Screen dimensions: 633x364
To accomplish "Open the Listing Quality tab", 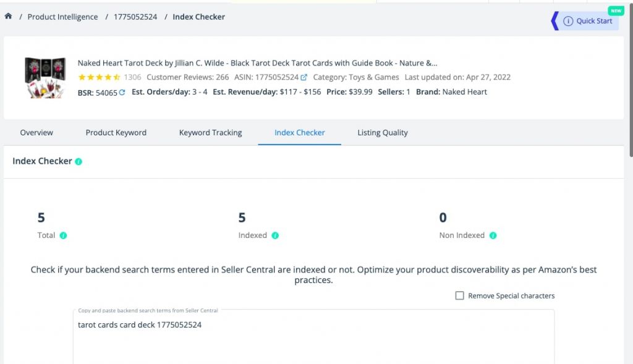I will coord(382,132).
